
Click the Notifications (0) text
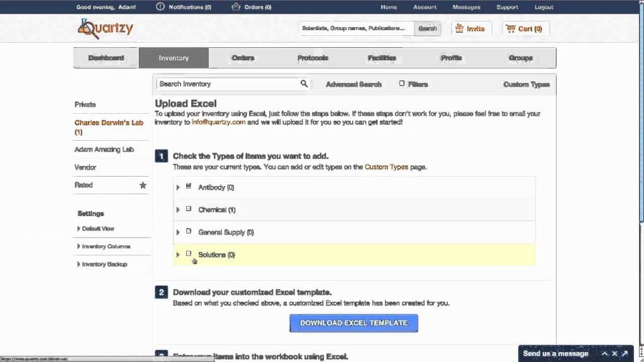pyautogui.click(x=190, y=7)
